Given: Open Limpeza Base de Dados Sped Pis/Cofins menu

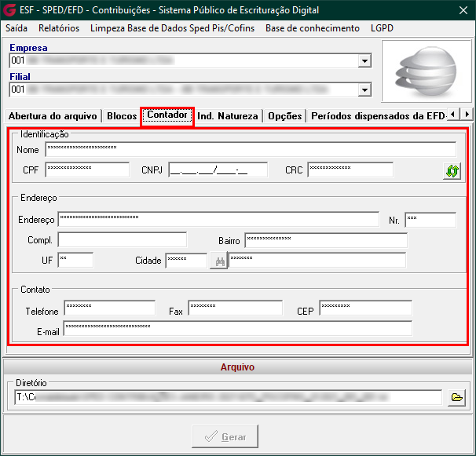Looking at the screenshot, I should point(173,28).
